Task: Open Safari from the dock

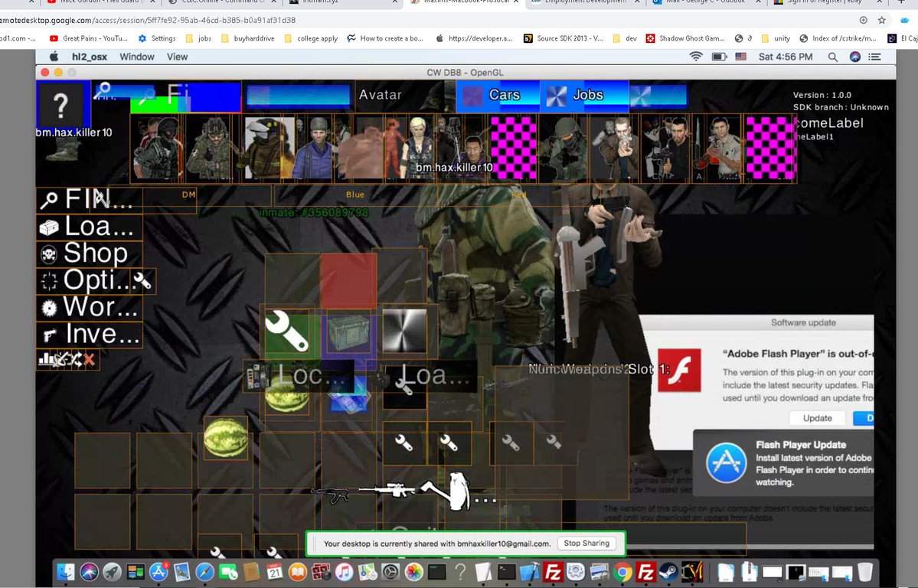Action: pyautogui.click(x=204, y=572)
